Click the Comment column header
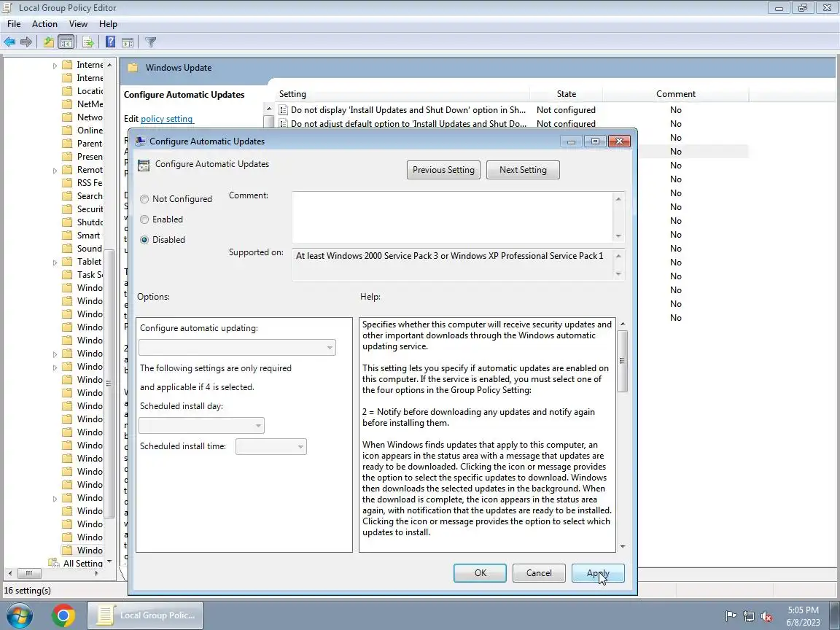840x630 pixels. 675,94
